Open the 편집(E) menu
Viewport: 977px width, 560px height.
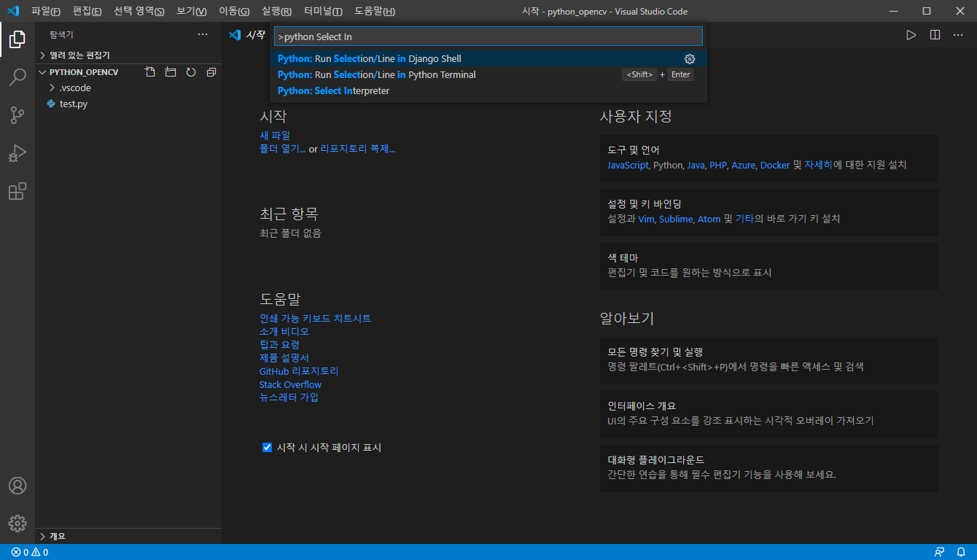87,11
